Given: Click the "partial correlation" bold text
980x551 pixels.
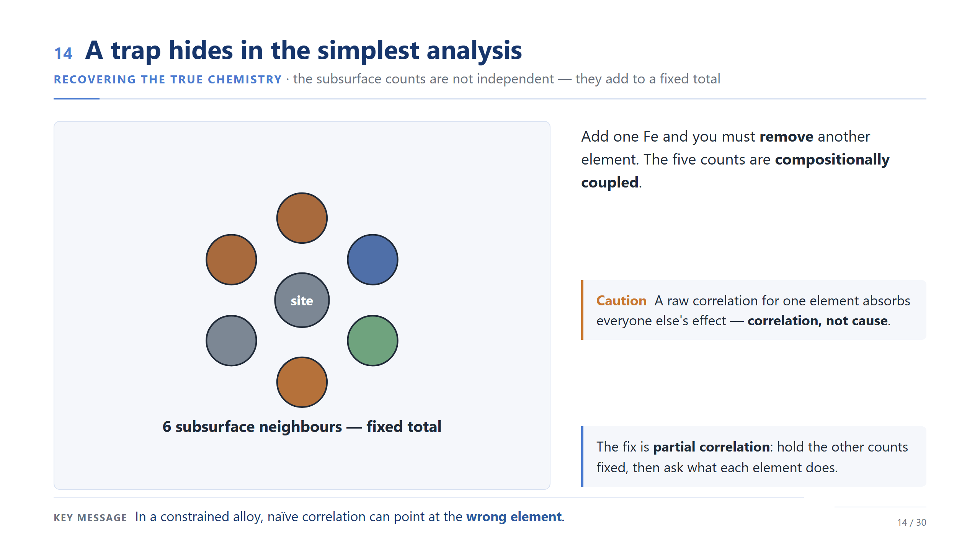Looking at the screenshot, I should pos(711,447).
